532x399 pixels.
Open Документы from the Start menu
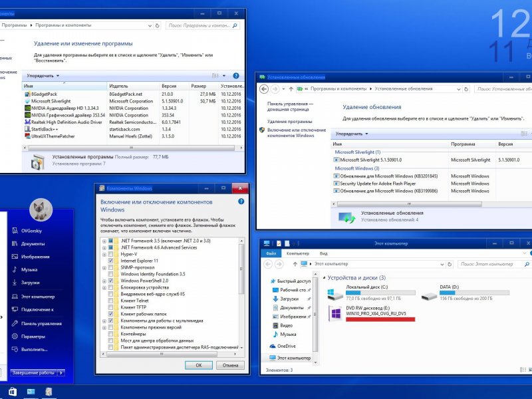(x=28, y=243)
